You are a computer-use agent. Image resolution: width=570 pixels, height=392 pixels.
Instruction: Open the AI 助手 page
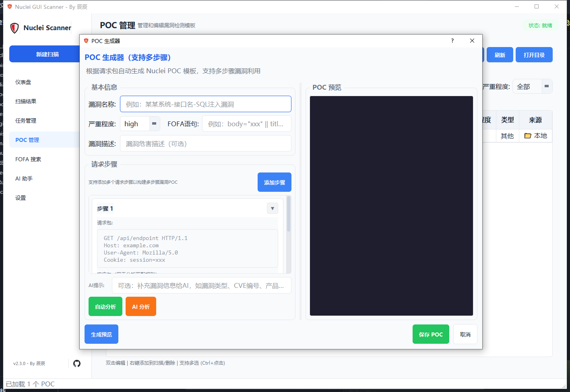[24, 178]
